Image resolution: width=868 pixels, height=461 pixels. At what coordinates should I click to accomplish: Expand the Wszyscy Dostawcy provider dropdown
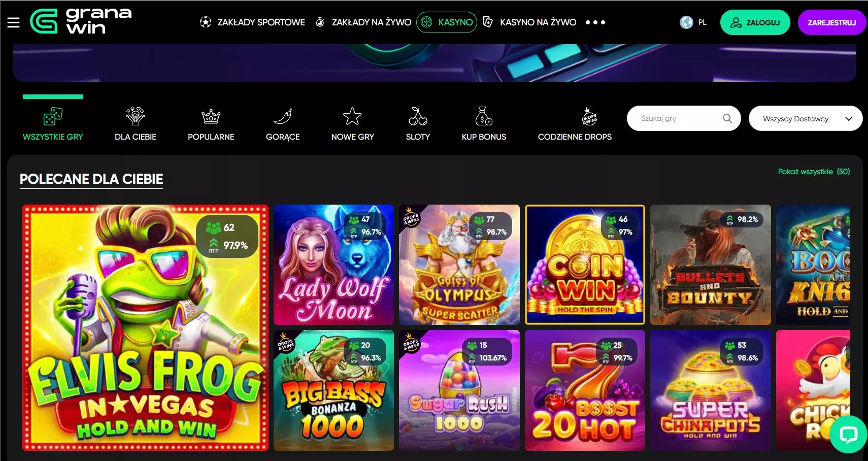[x=806, y=118]
